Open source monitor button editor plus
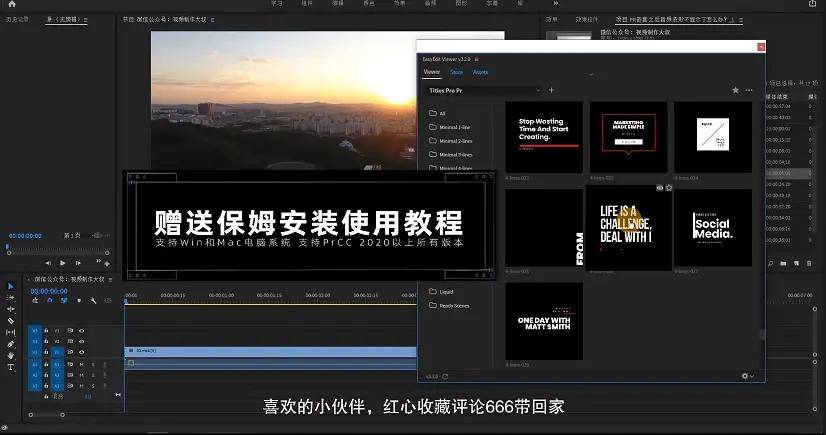The image size is (826, 435). pyautogui.click(x=107, y=263)
